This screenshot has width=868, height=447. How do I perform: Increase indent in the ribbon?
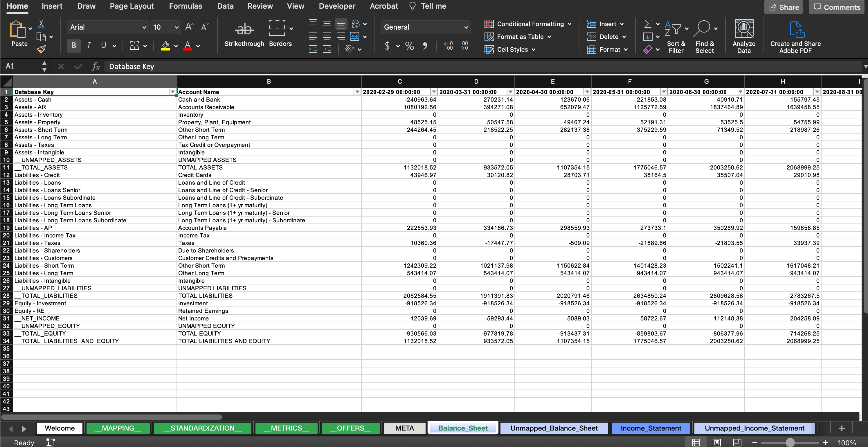click(327, 49)
